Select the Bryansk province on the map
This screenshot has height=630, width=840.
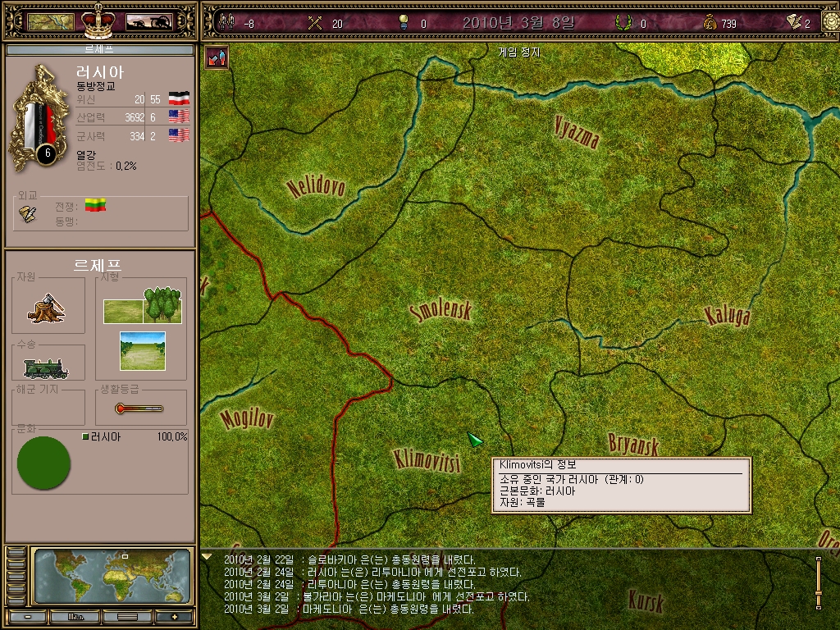point(633,444)
